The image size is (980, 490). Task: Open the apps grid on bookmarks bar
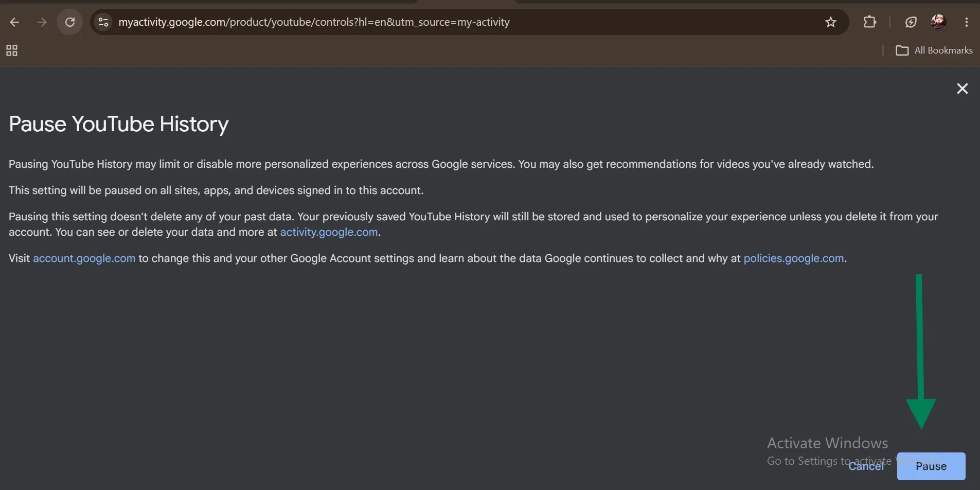[x=12, y=50]
